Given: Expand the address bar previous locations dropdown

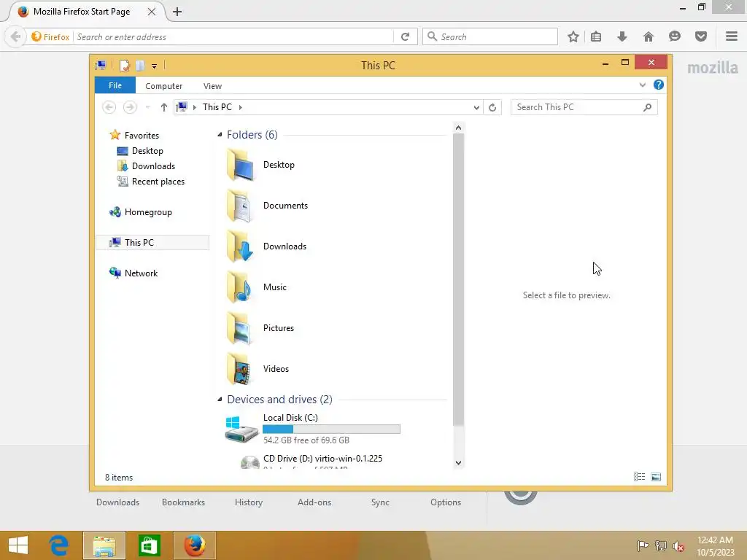Looking at the screenshot, I should click(x=476, y=108).
